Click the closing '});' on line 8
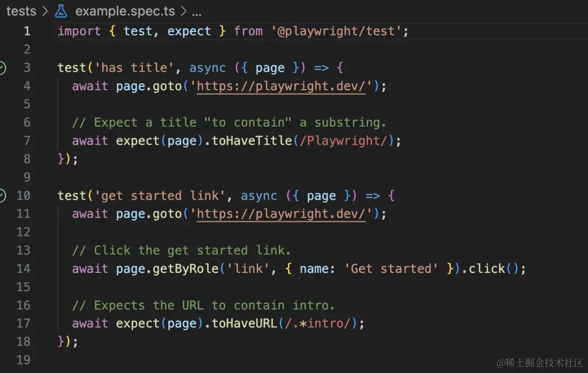 (x=68, y=159)
